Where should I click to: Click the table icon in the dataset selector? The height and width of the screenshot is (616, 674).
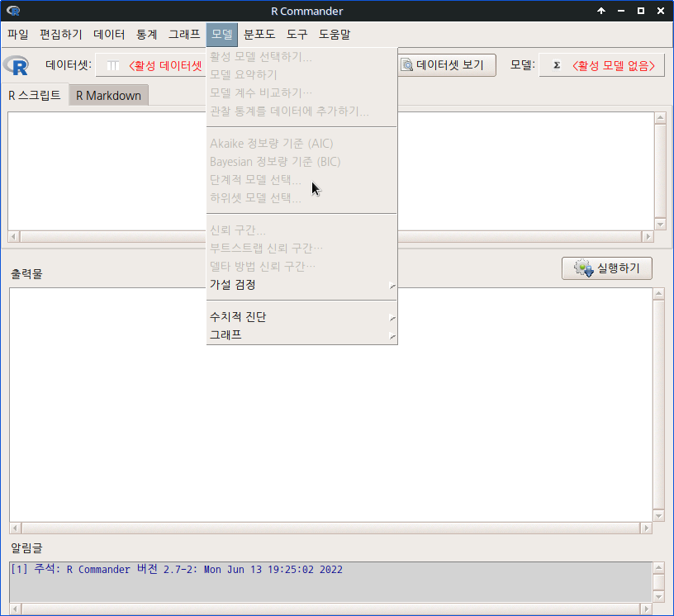(x=113, y=66)
